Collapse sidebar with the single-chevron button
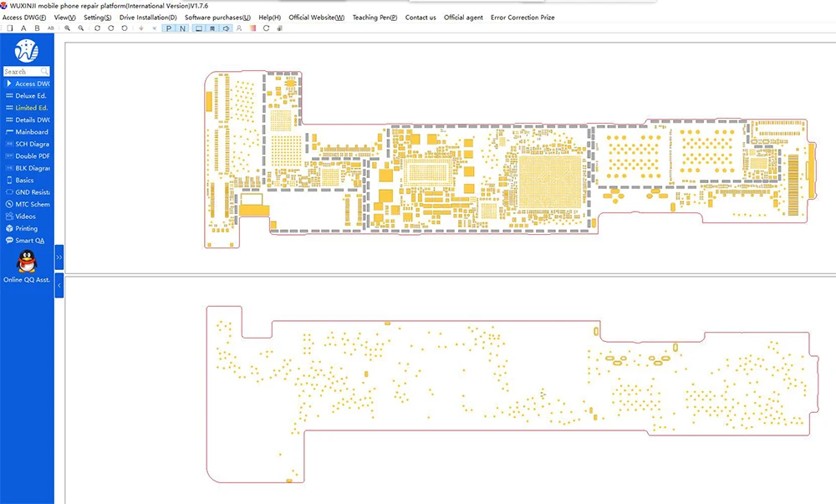Viewport: 836px width, 504px height. pyautogui.click(x=59, y=286)
